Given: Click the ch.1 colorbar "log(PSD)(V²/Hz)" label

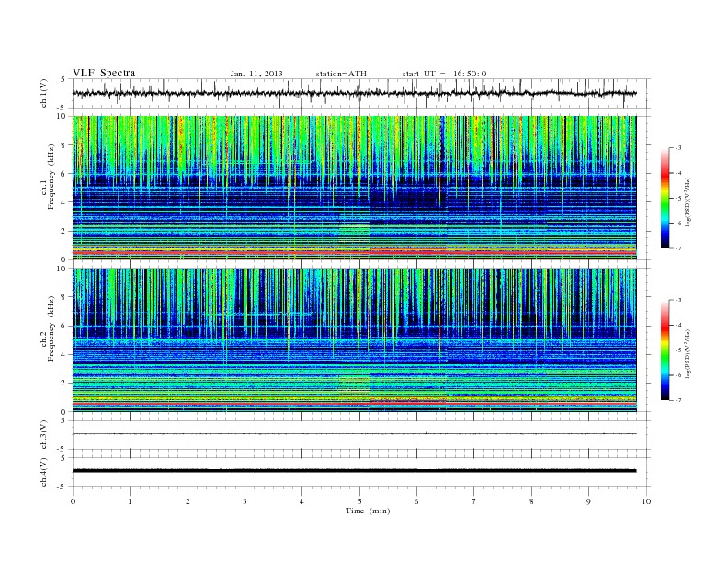Looking at the screenshot, I should pyautogui.click(x=689, y=201).
